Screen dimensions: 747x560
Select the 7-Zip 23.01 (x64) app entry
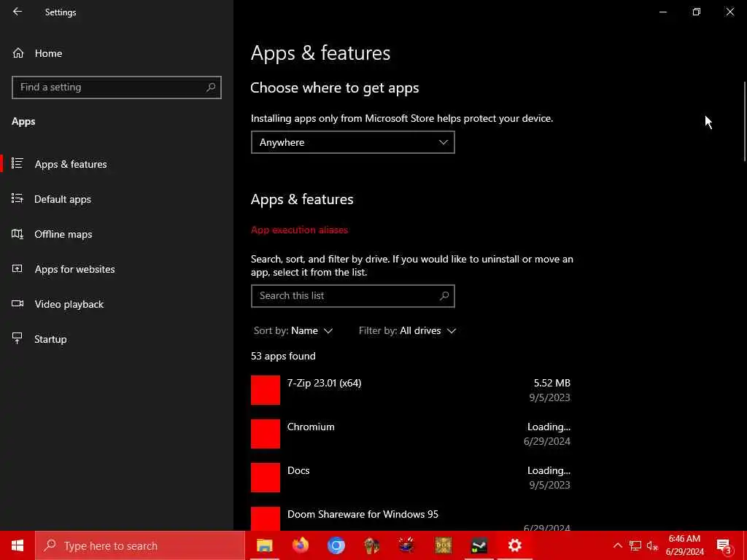[411, 390]
